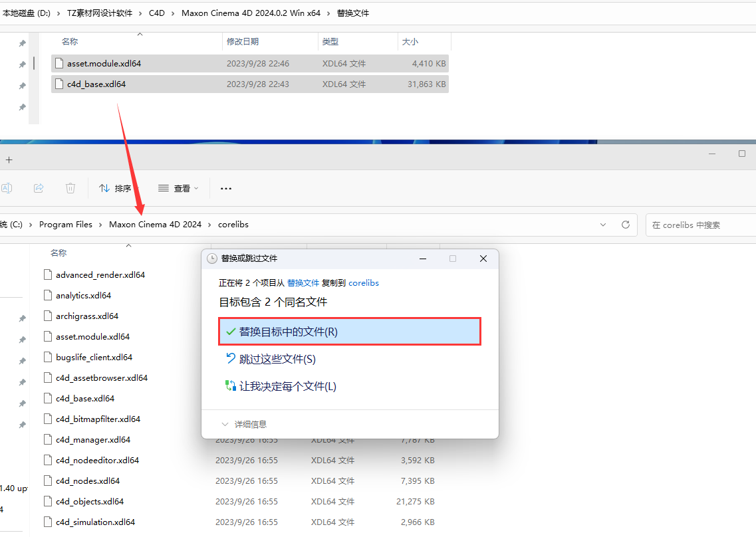Image resolution: width=756 pixels, height=537 pixels.
Task: Click file icon of c4d_objects.xdl64
Action: click(48, 501)
